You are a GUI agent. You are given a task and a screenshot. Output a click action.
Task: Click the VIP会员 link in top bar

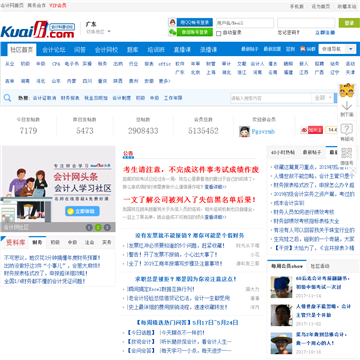[x=58, y=5]
